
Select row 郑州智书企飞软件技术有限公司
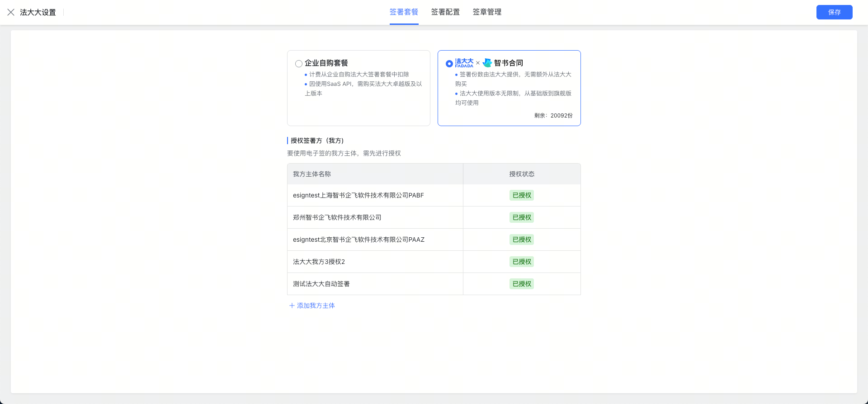[434, 217]
